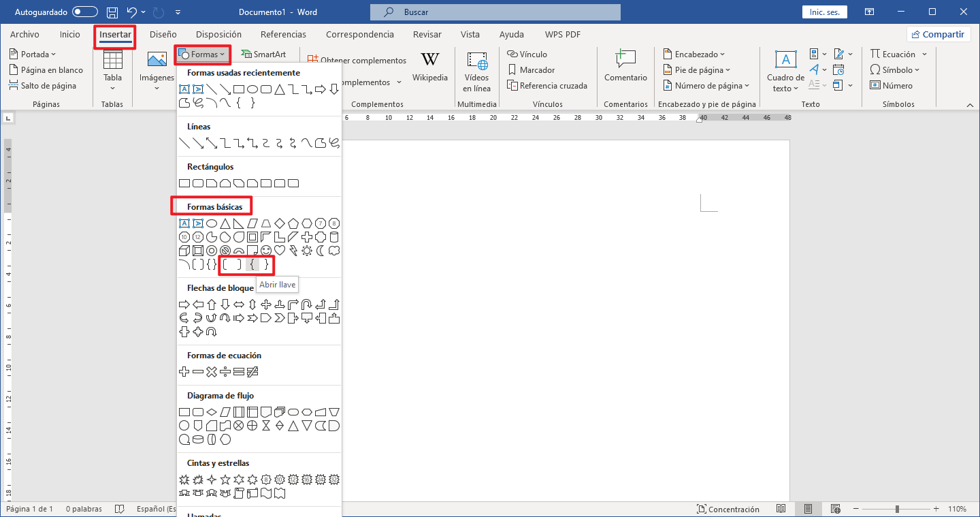Insert date and time icon

point(839,69)
